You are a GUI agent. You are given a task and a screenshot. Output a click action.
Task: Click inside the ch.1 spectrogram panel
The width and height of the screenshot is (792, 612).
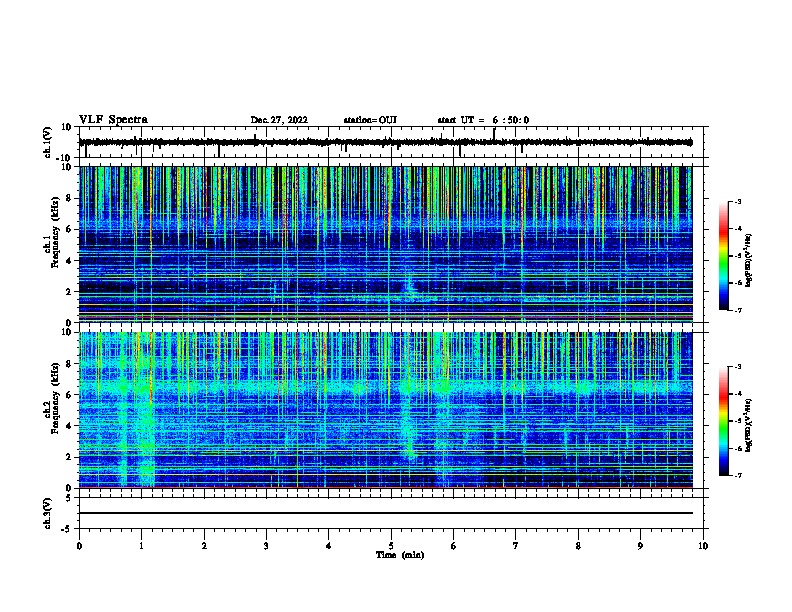(x=386, y=244)
